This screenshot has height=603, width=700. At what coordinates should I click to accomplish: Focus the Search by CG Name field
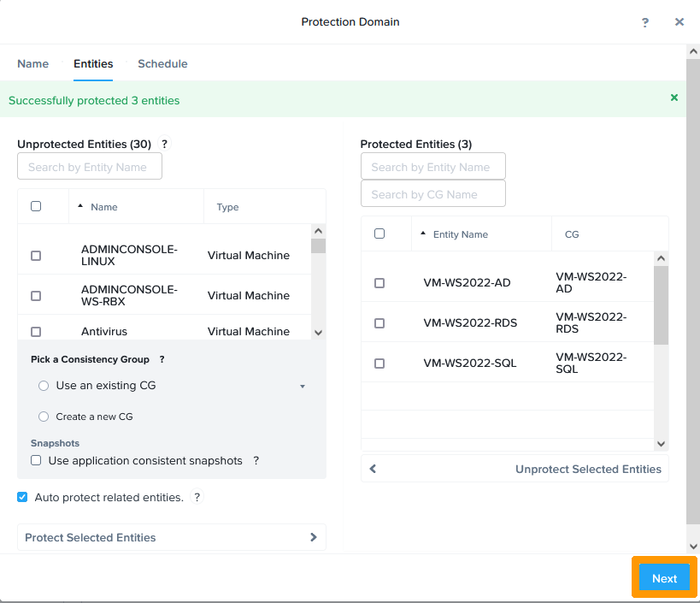432,194
